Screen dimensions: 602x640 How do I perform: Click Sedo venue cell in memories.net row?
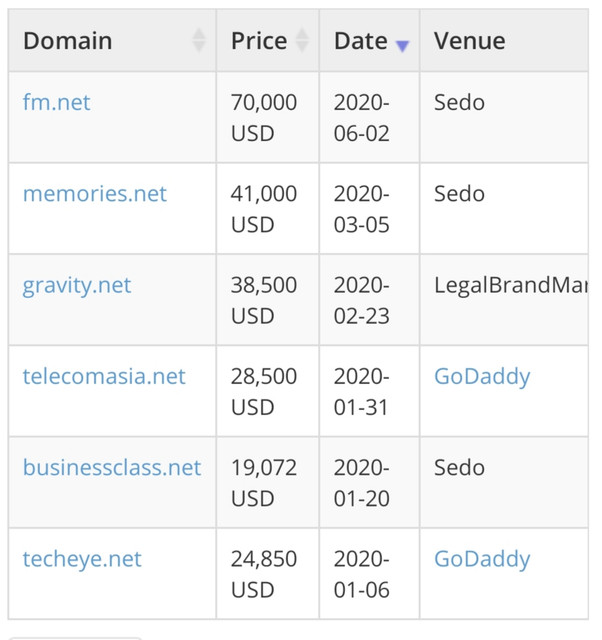click(504, 209)
